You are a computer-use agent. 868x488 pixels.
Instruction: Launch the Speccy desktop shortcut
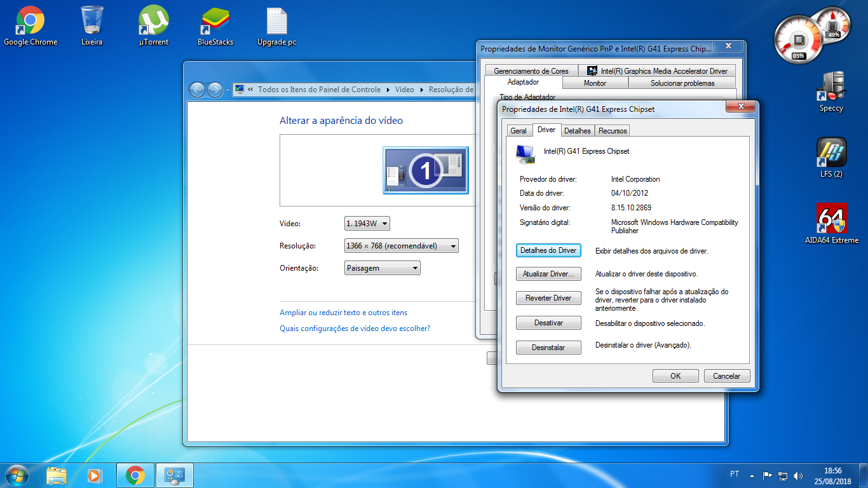click(831, 92)
